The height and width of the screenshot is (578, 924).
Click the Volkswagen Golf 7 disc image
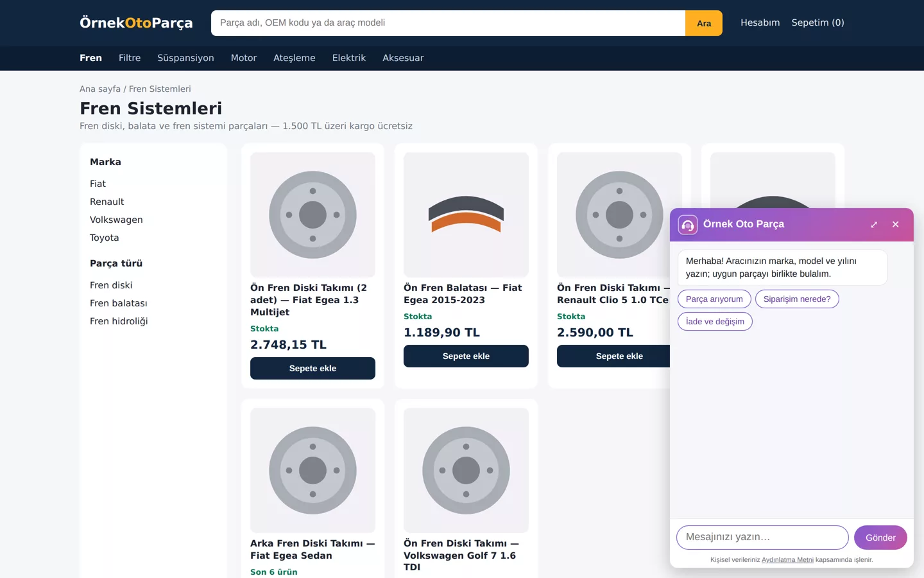(x=466, y=470)
